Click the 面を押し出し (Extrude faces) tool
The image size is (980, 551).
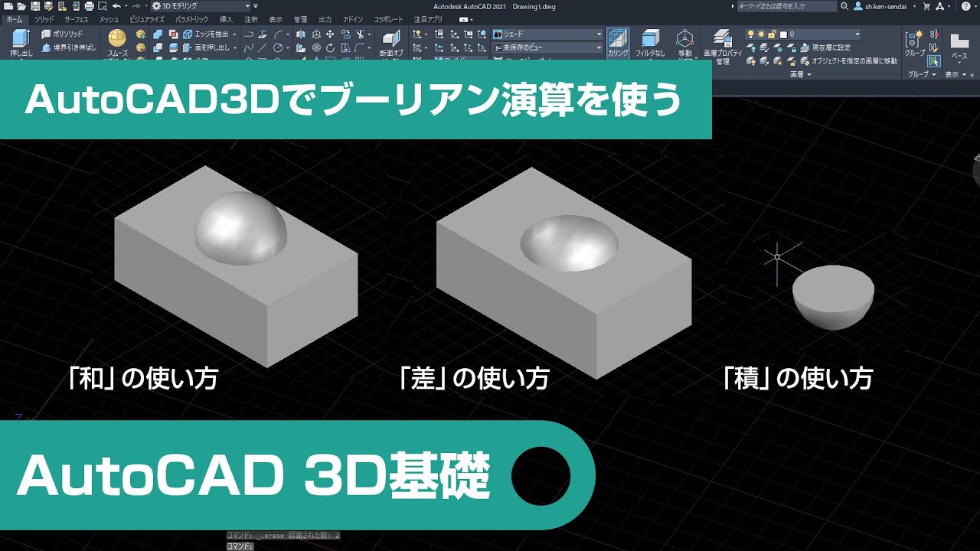(205, 47)
